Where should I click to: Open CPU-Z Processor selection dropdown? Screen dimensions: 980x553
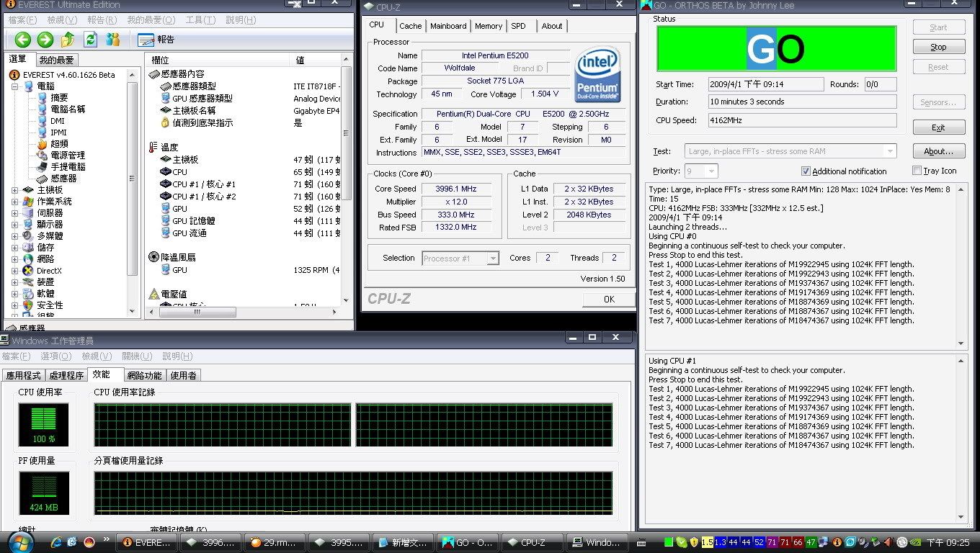pyautogui.click(x=493, y=258)
